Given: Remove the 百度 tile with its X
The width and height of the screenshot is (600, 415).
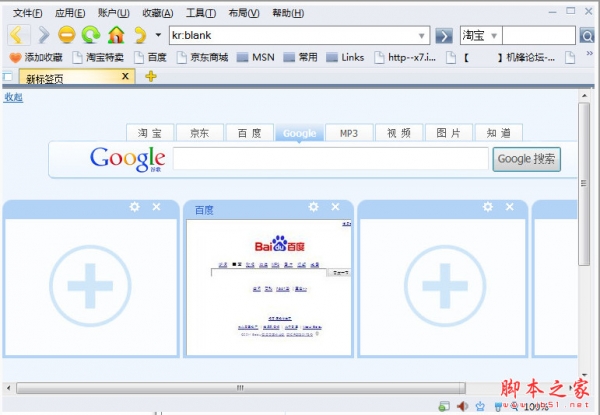Looking at the screenshot, I should click(x=336, y=207).
